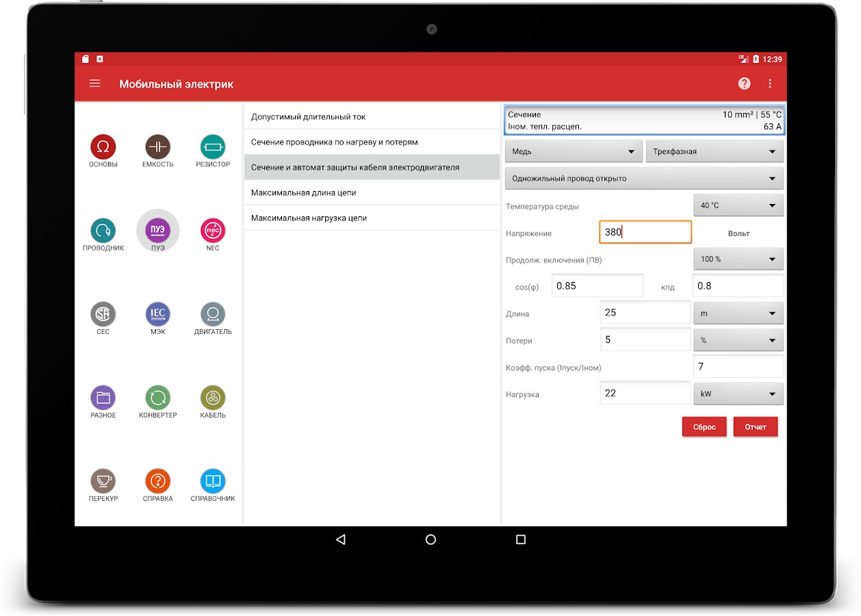This screenshot has width=861, height=616.
Task: Expand Одножильный провод открыто dropdown
Action: click(x=644, y=179)
